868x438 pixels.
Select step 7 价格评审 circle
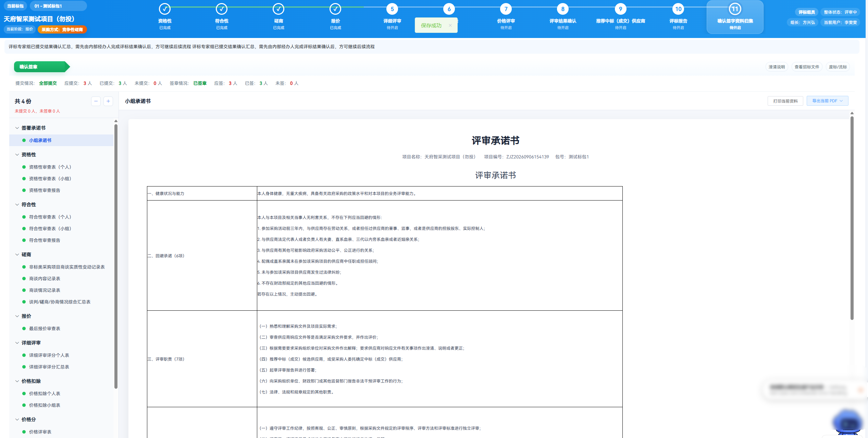pos(506,9)
